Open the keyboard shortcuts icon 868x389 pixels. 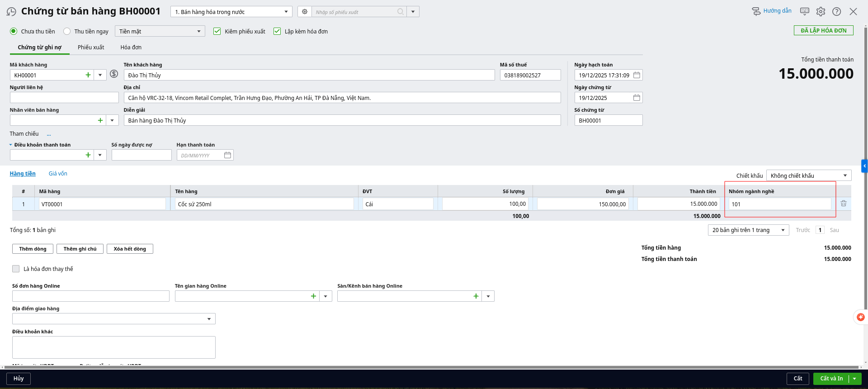click(x=805, y=11)
